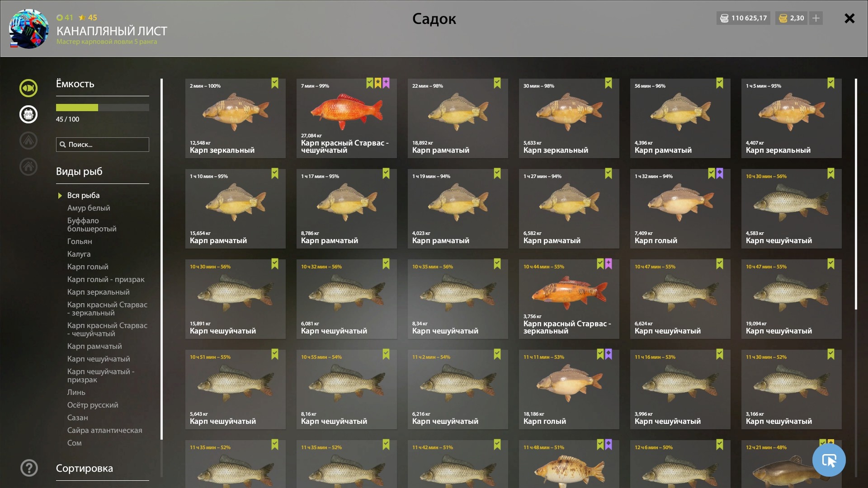The width and height of the screenshot is (868, 488).
Task: Click the silver coins balance 110 625,17
Action: coord(743,18)
